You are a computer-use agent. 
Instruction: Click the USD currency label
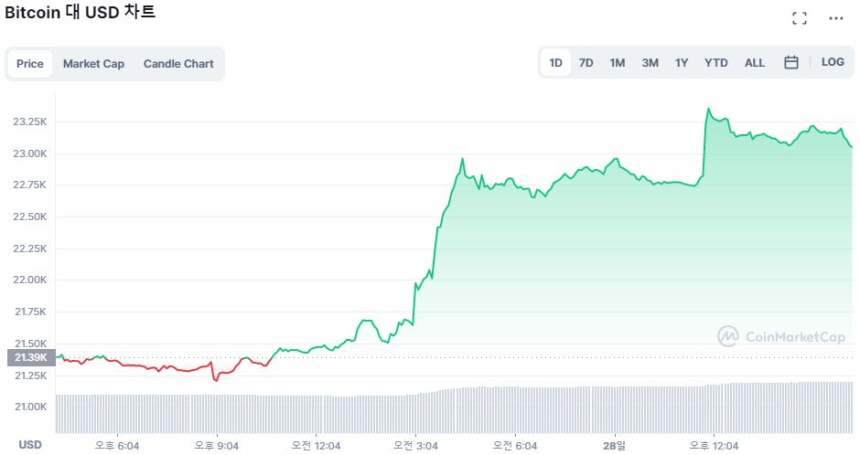[30, 445]
